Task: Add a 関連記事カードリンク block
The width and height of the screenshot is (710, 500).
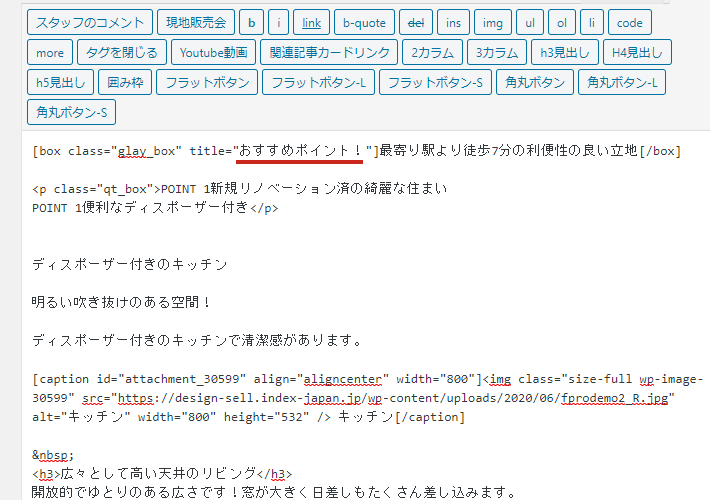Action: coord(329,53)
